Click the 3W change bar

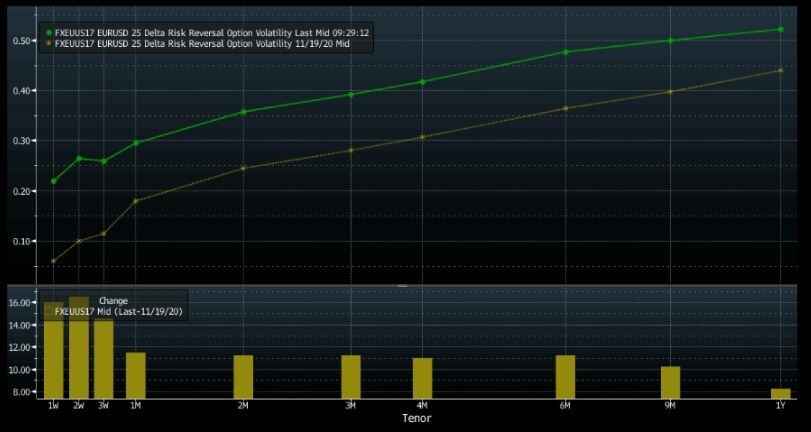[x=104, y=359]
